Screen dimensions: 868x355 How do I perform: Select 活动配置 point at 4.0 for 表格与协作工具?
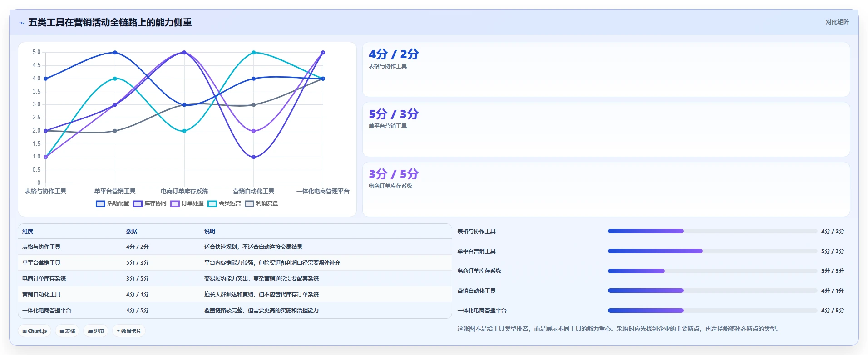(x=45, y=79)
